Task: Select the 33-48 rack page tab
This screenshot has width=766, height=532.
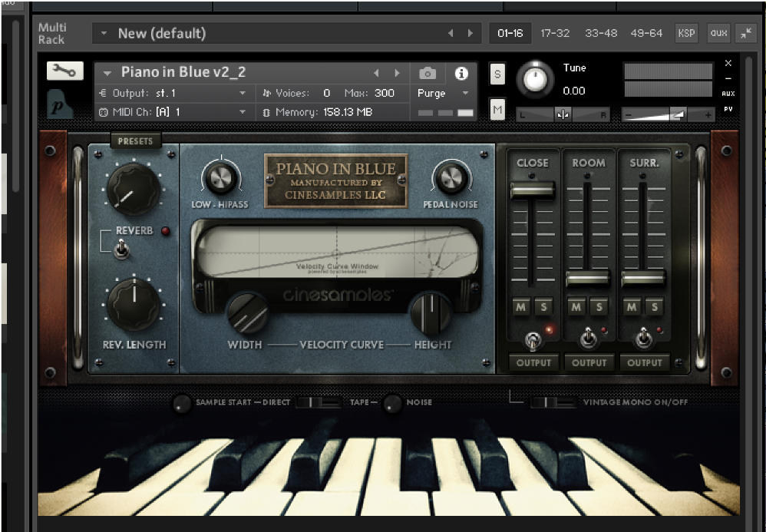Action: (600, 33)
